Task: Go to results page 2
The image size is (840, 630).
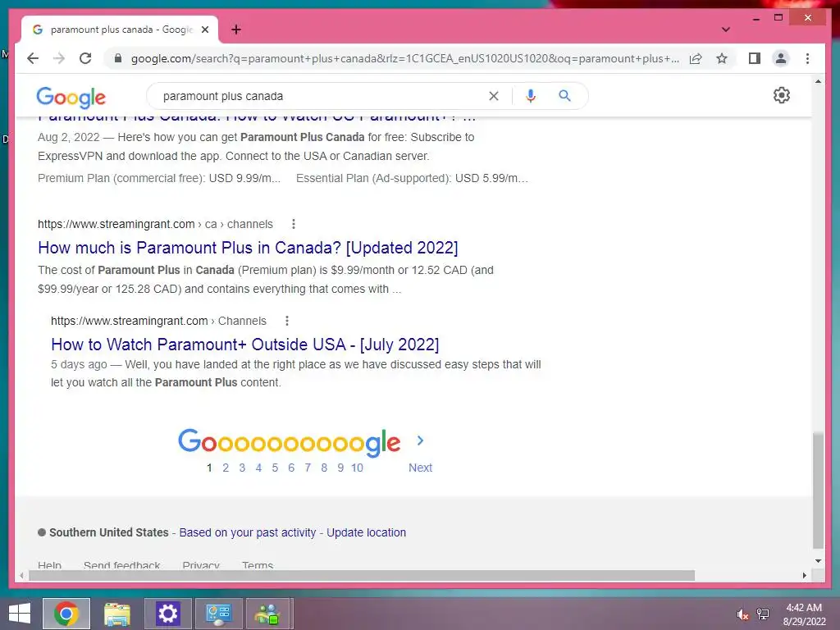Action: click(226, 468)
